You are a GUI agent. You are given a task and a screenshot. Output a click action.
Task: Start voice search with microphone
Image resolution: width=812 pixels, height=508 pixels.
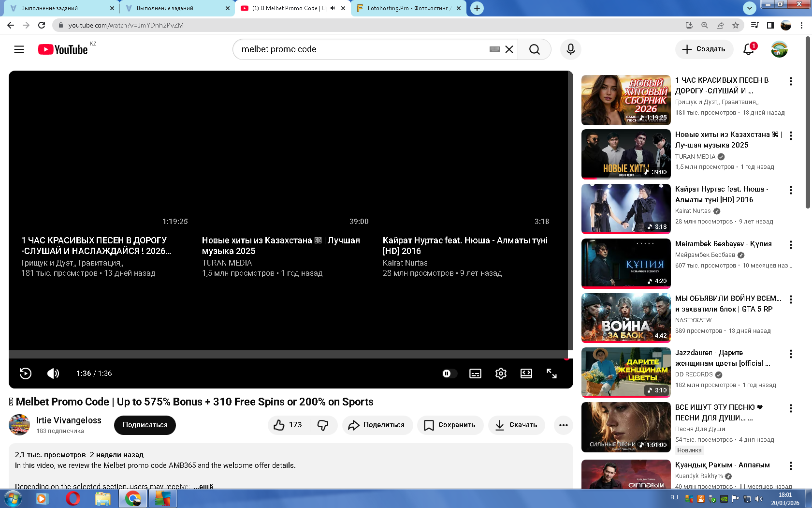coord(571,49)
